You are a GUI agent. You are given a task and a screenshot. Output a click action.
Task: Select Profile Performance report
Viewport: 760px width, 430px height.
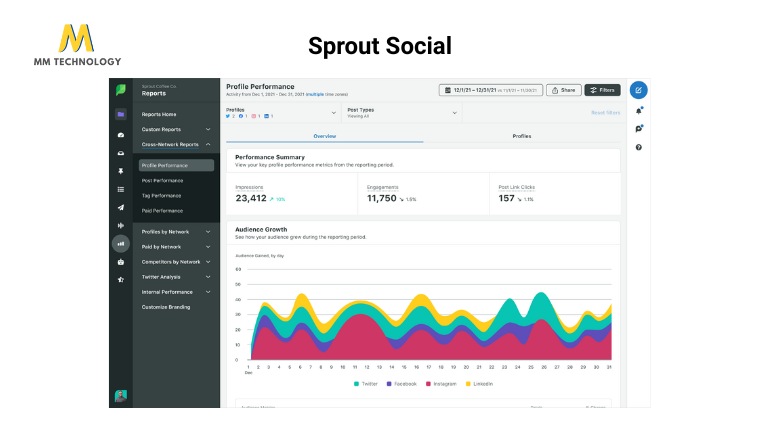click(x=176, y=165)
